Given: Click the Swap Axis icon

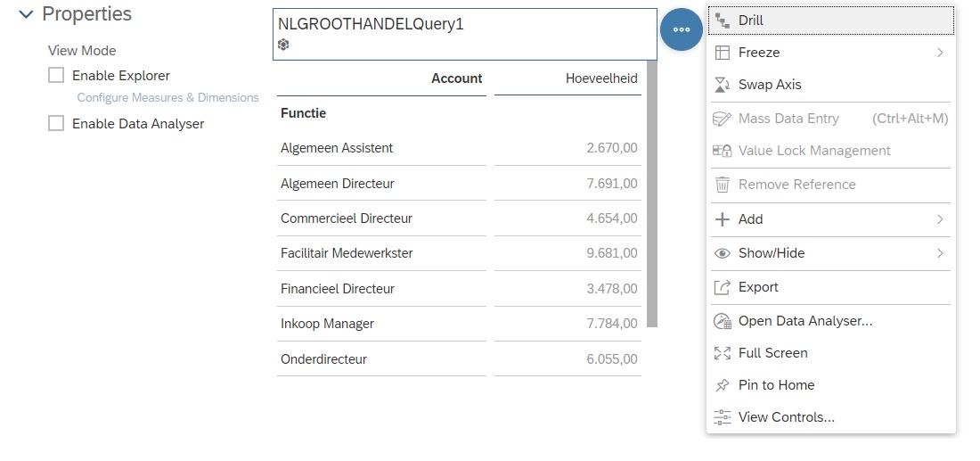Looking at the screenshot, I should coord(723,85).
